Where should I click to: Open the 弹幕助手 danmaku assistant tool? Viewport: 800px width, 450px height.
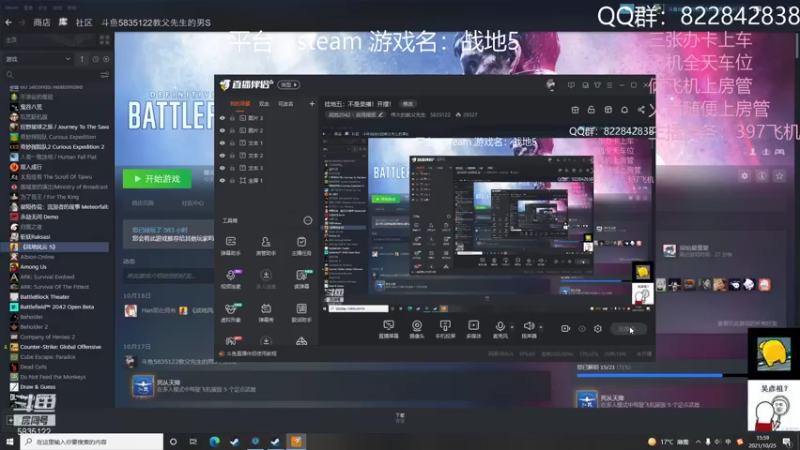231,245
